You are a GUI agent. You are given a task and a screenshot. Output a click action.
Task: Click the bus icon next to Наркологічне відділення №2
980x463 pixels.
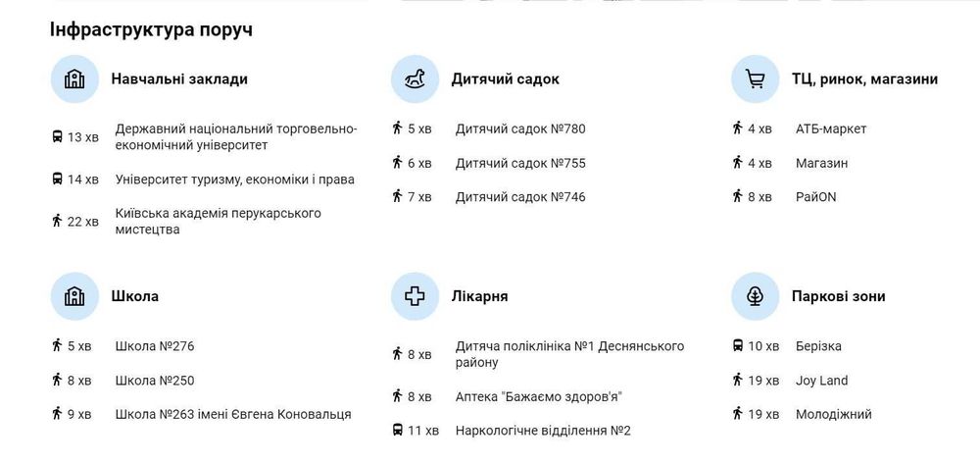[398, 431]
